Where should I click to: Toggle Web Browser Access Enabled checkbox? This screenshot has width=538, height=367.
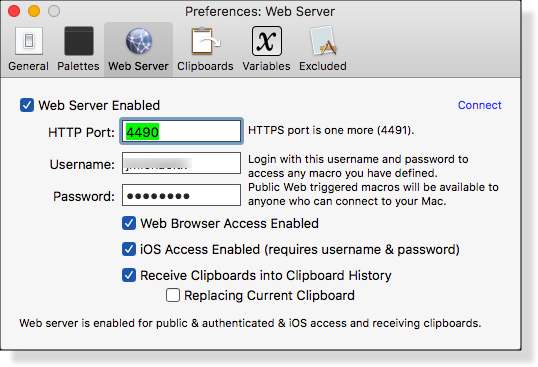tap(129, 223)
